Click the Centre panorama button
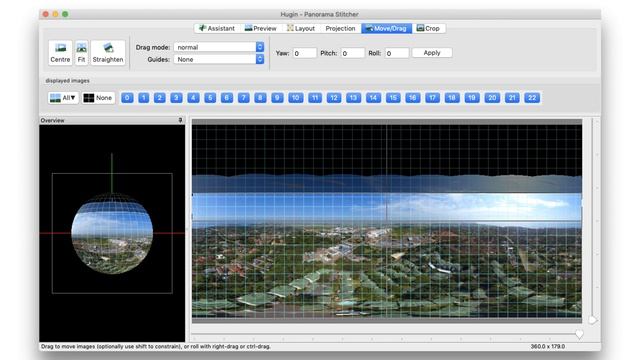Screen dimensions: 640x360 pyautogui.click(x=60, y=53)
